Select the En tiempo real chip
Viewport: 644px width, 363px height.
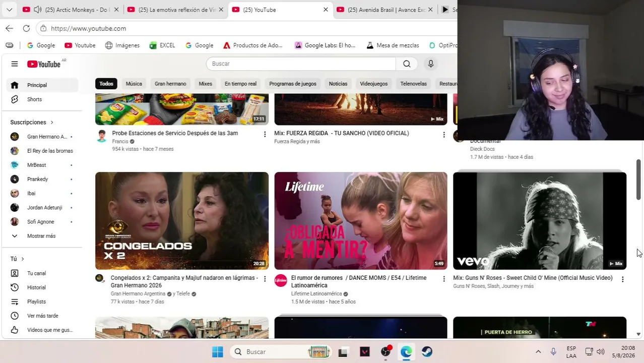click(240, 84)
